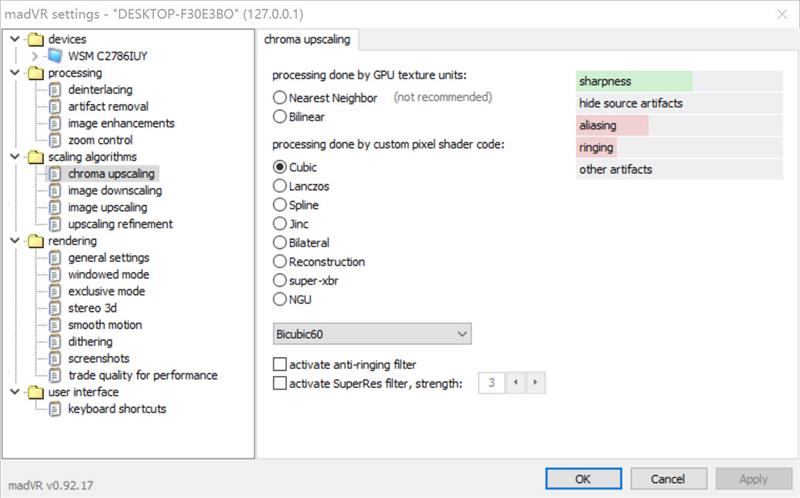Screen dimensions: 800x498
Task: Click the OK button
Action: coord(583,479)
